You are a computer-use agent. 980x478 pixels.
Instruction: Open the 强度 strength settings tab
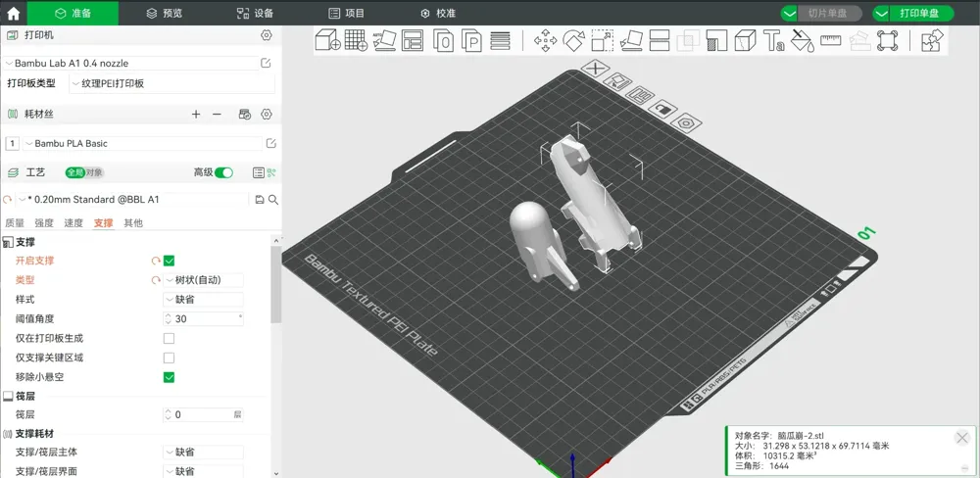pos(44,222)
